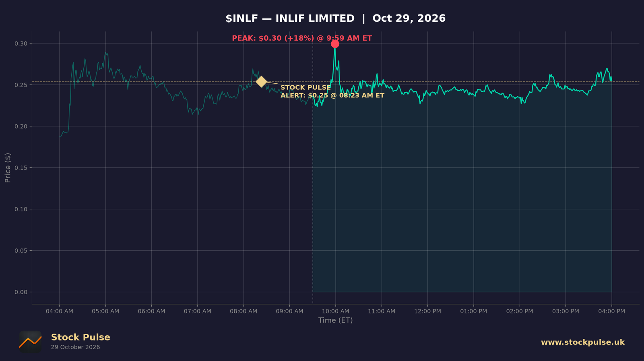Screen dimensions: 644x361
Task: Click the 01:00 PM time tick label
Action: (x=474, y=311)
